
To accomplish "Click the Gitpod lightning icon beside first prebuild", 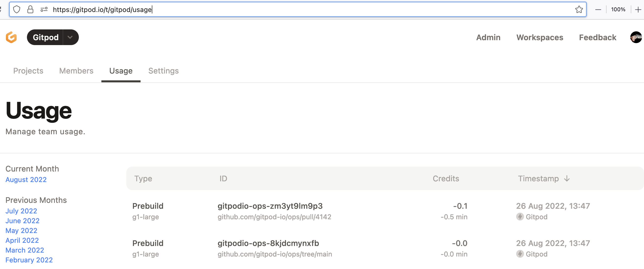I will 521,217.
